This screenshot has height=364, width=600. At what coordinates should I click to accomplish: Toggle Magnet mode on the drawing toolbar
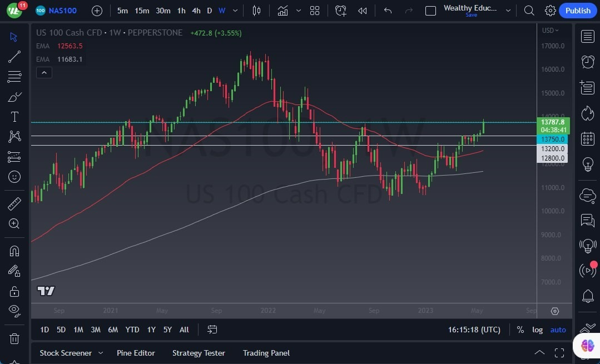tap(14, 251)
